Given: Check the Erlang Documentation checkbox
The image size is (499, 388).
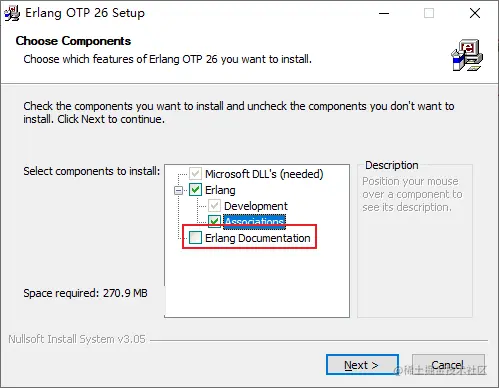Looking at the screenshot, I should pyautogui.click(x=195, y=238).
